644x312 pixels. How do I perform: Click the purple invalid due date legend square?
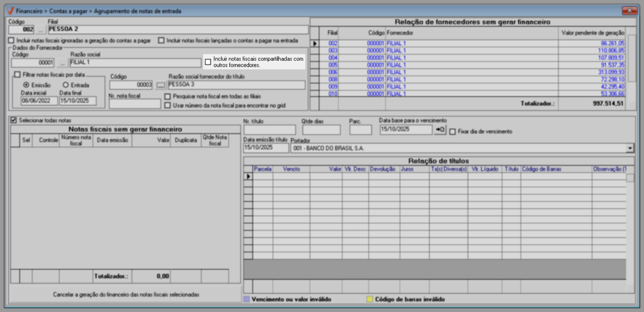[x=246, y=299]
